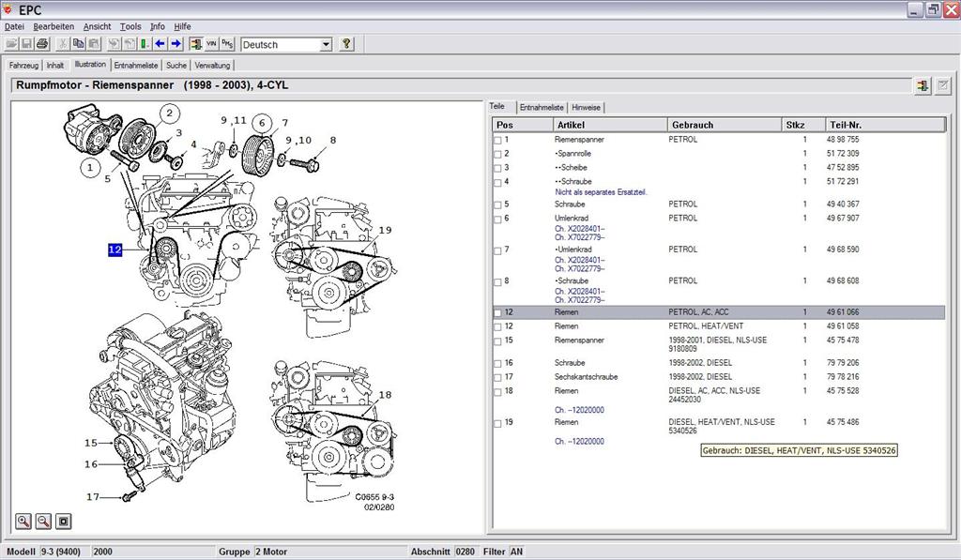Screen dimensions: 961x560
Task: Check the box for Pos 19 Riemen
Action: pos(497,423)
